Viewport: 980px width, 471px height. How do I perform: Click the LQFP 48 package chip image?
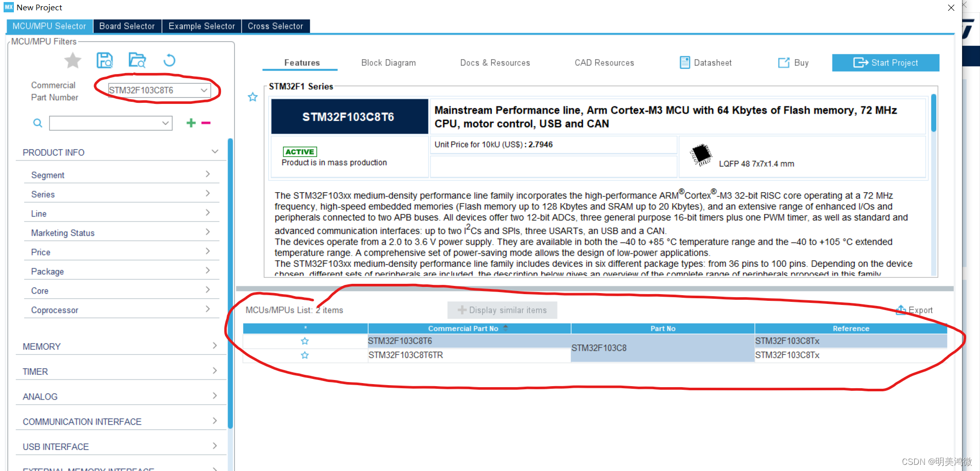[701, 154]
